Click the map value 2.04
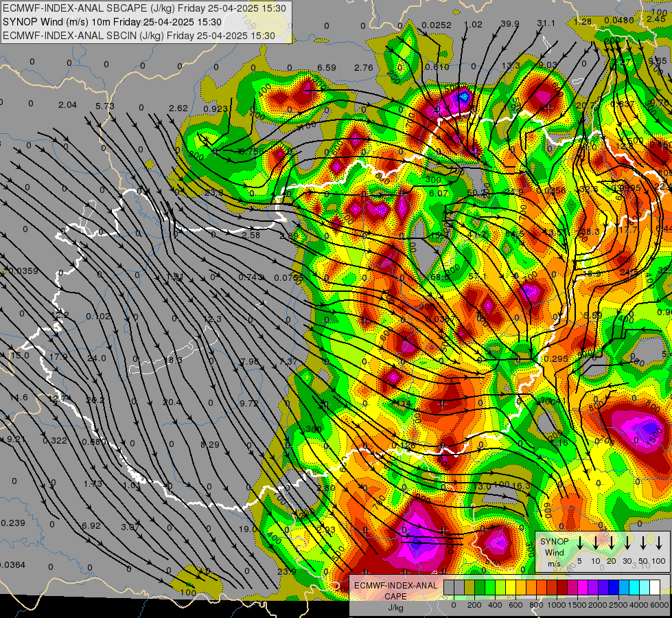 (68, 105)
